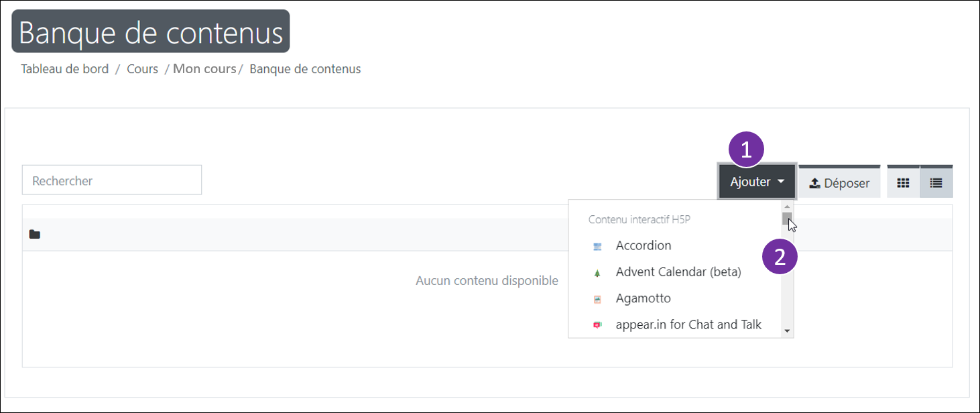Click the Agamotto content type icon
980x413 pixels.
pyautogui.click(x=597, y=299)
